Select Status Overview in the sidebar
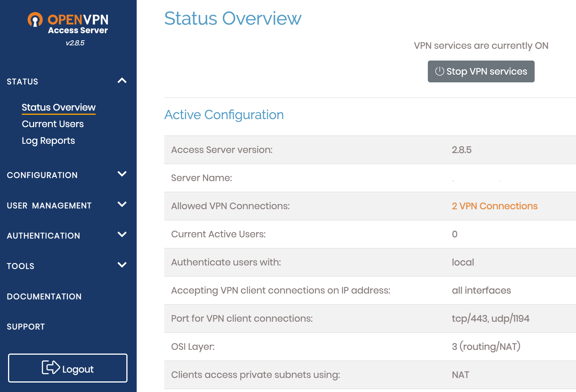Image resolution: width=576 pixels, height=392 pixels. pyautogui.click(x=59, y=107)
